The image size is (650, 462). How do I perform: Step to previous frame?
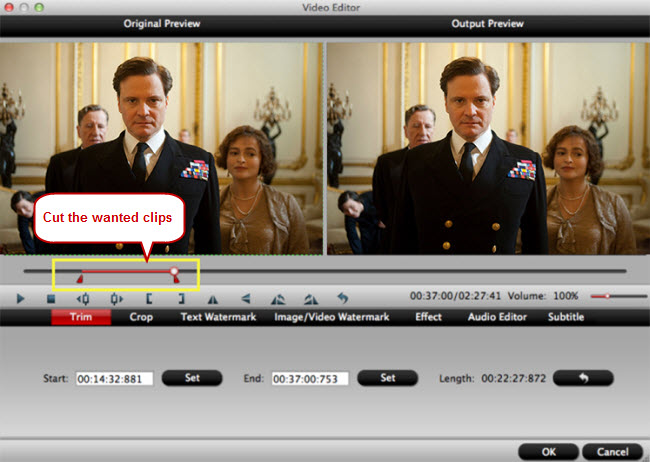point(83,299)
